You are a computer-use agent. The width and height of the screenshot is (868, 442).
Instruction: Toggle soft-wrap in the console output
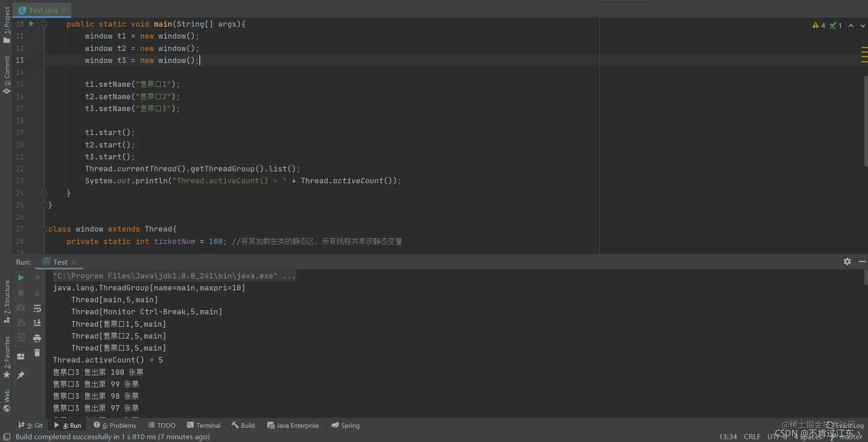click(x=37, y=308)
